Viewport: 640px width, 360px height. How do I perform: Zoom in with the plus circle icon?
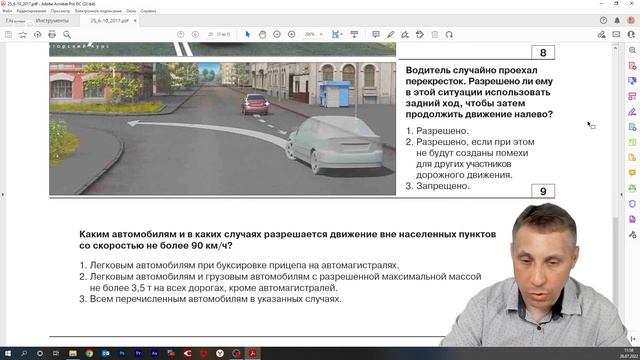click(291, 35)
